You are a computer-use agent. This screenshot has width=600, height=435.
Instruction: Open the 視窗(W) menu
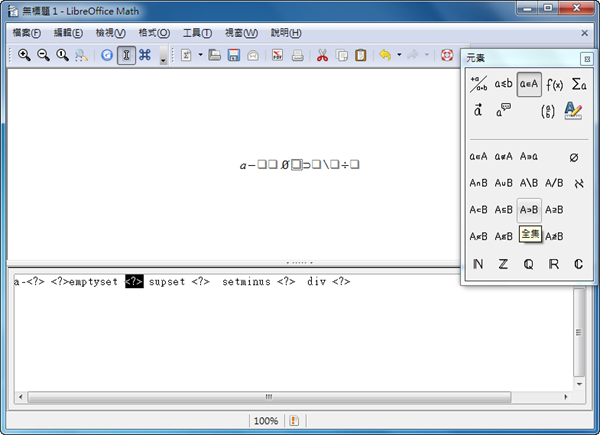[241, 33]
